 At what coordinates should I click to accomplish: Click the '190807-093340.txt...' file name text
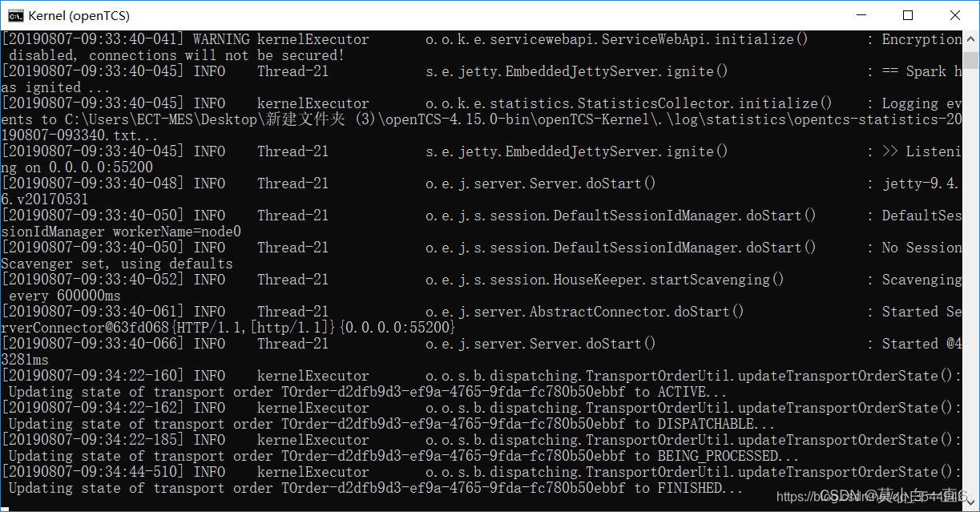(81, 135)
